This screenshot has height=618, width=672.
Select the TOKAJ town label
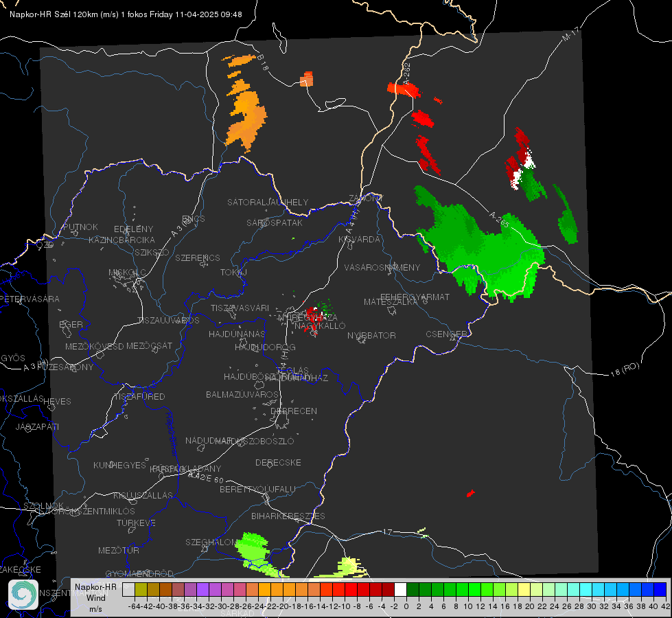coord(233,273)
